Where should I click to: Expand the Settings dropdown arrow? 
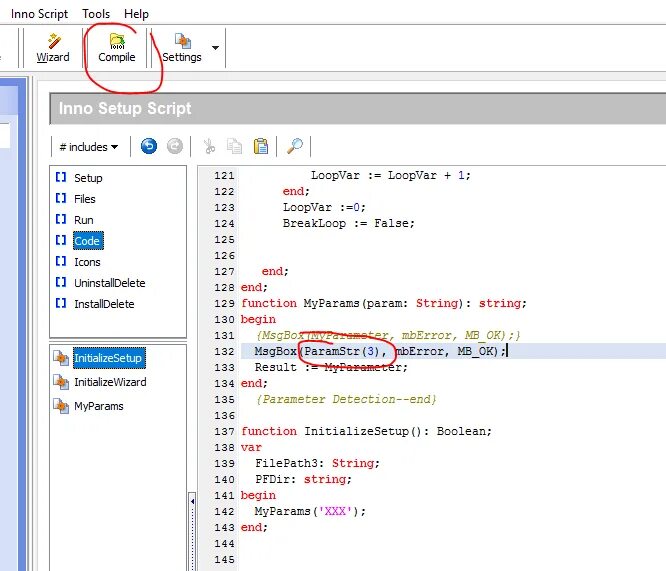click(215, 48)
